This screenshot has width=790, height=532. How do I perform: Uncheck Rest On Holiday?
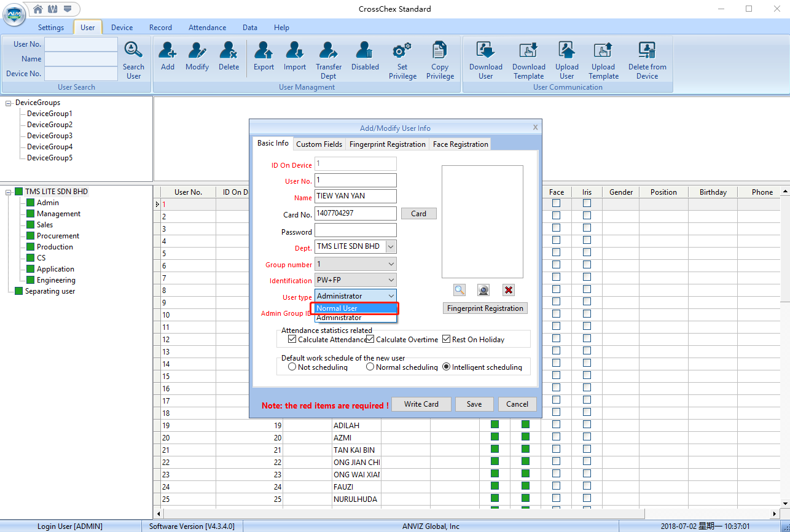tap(447, 339)
